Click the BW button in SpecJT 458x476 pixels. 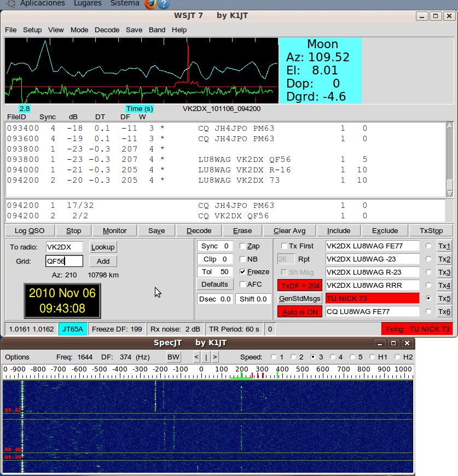pyautogui.click(x=173, y=357)
